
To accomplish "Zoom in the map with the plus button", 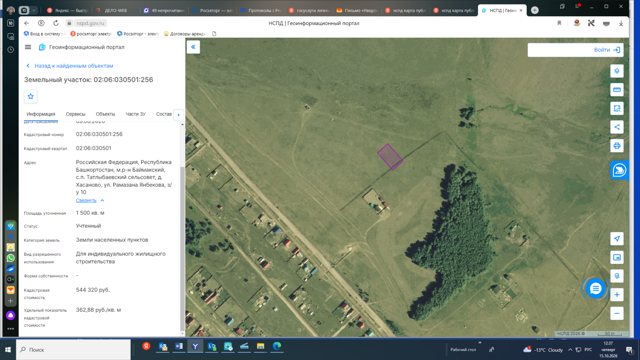I will (617, 295).
